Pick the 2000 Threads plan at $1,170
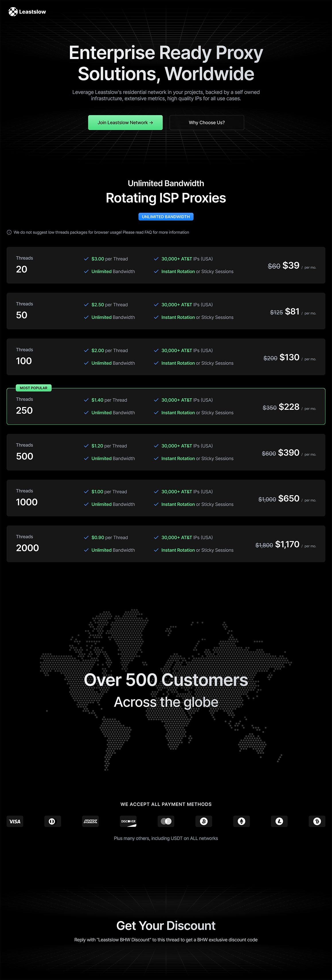 coord(166,544)
